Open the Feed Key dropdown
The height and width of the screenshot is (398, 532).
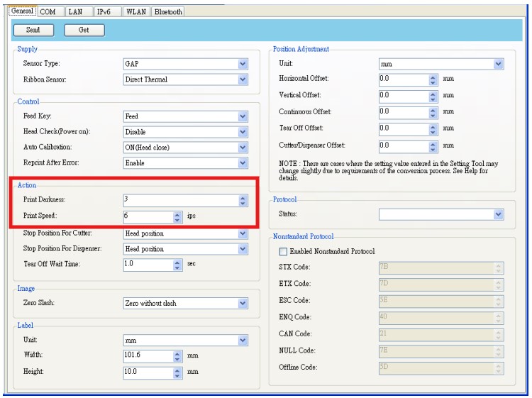243,116
